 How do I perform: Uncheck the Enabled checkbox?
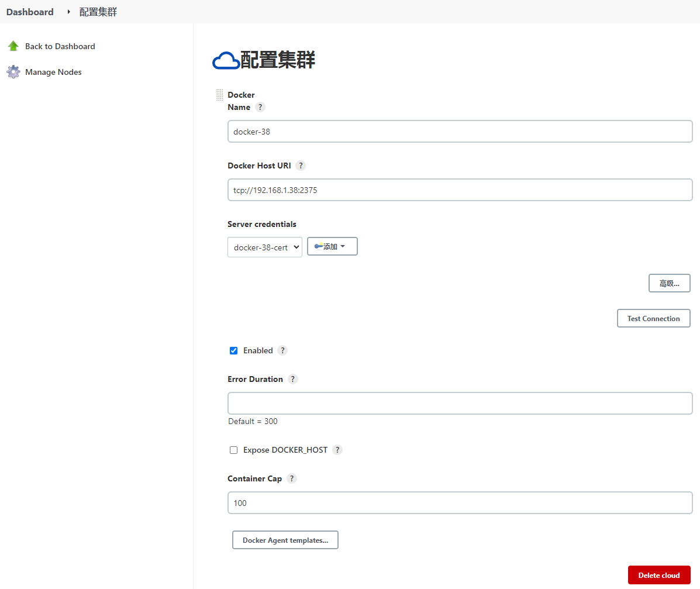[x=233, y=350]
